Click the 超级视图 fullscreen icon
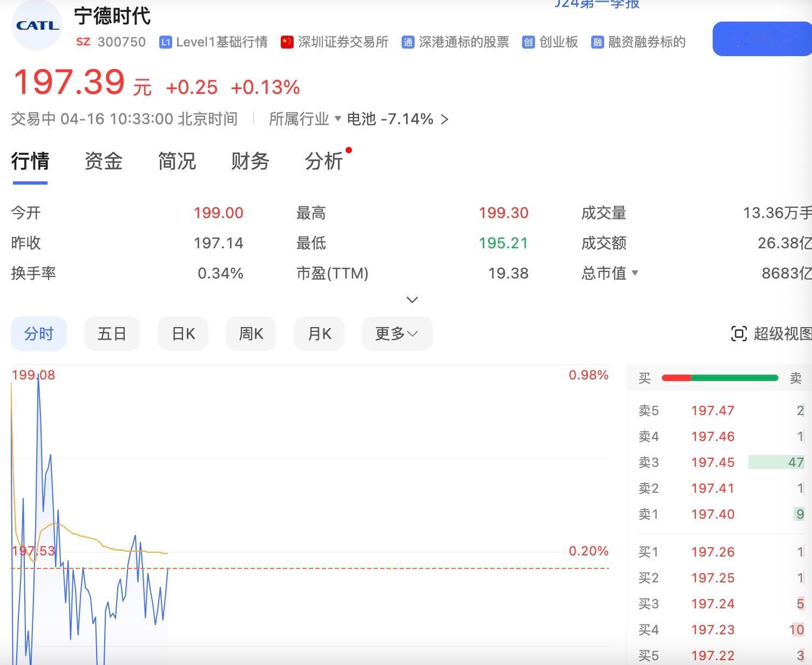812x665 pixels. [x=739, y=334]
